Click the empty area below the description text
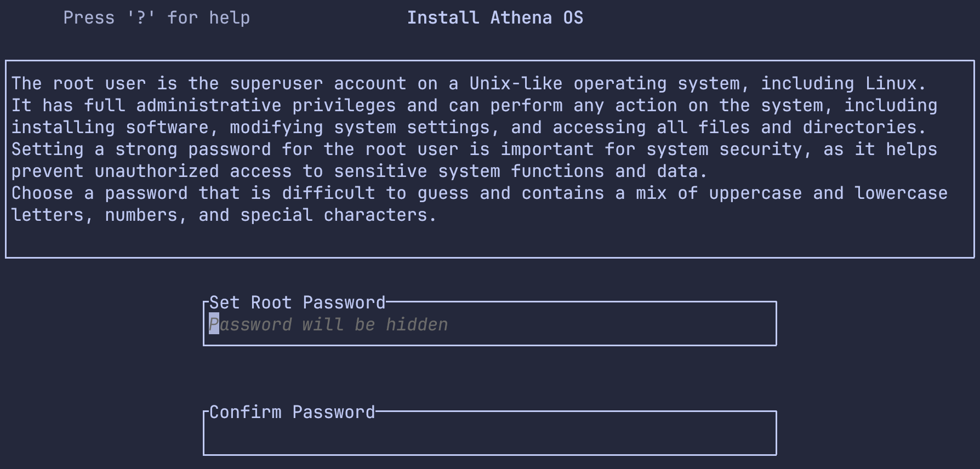Screen dimensions: 980x469 click(x=489, y=240)
